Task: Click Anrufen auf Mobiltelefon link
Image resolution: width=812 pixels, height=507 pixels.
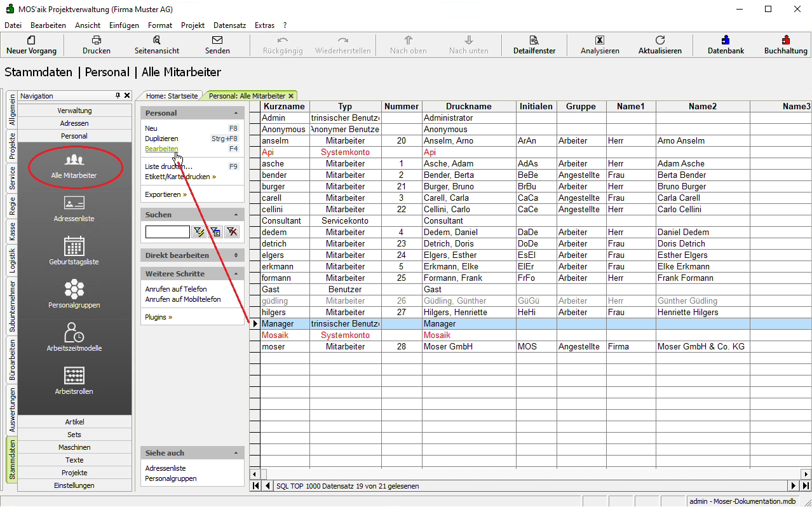Action: 183,299
